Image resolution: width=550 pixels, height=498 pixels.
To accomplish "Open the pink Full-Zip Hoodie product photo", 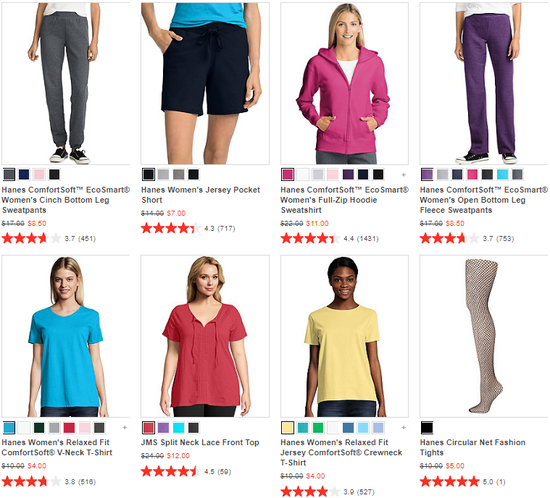I will (x=344, y=83).
